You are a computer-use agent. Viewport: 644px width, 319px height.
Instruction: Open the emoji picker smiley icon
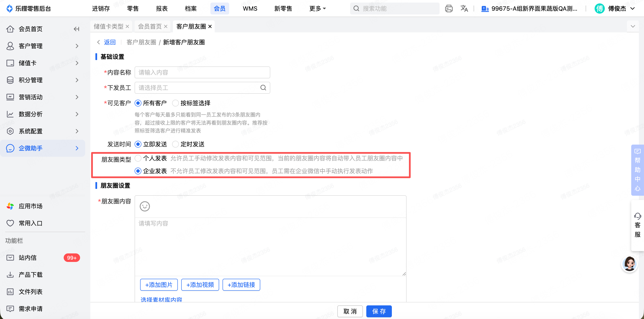(x=145, y=206)
